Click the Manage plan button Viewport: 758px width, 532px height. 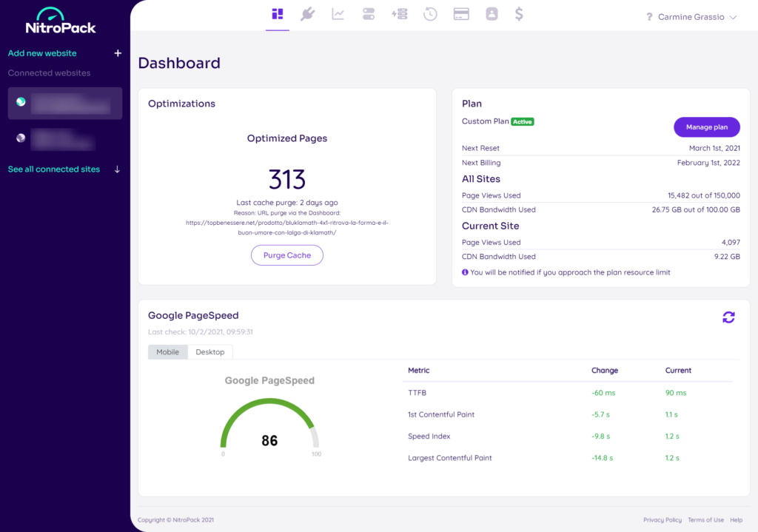point(707,127)
